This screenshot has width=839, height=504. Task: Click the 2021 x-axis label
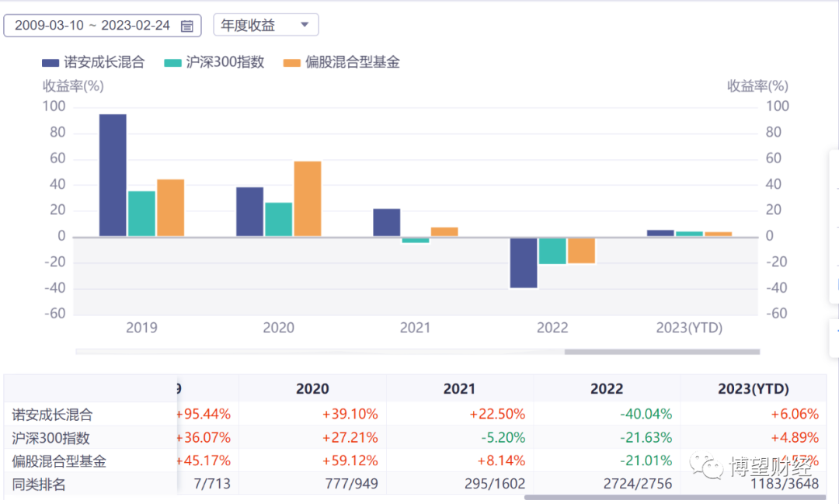415,328
